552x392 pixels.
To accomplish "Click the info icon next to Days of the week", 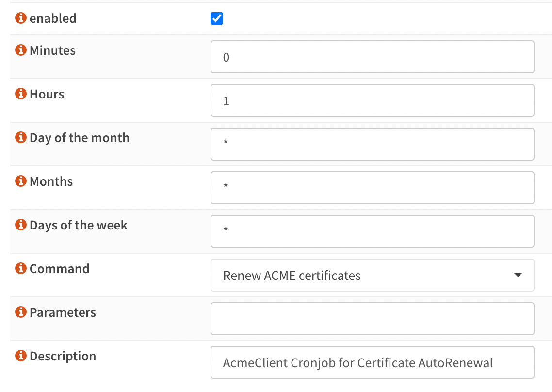I will point(20,225).
